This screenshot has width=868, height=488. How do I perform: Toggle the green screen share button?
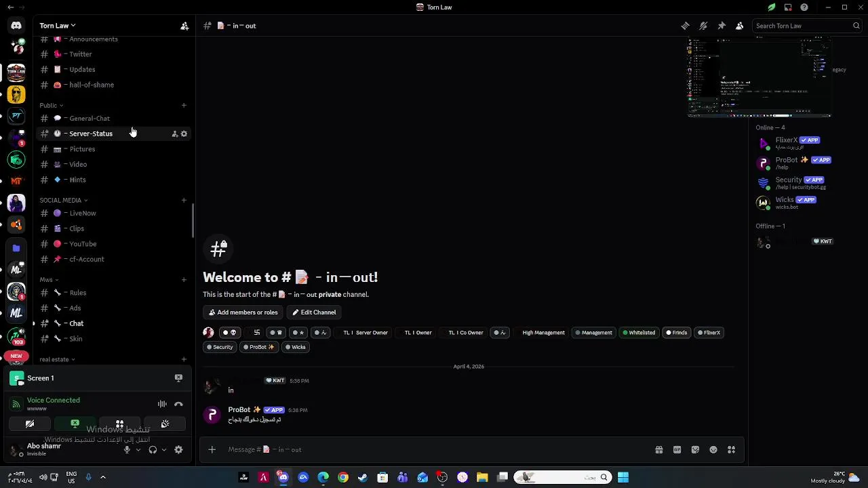tap(75, 424)
